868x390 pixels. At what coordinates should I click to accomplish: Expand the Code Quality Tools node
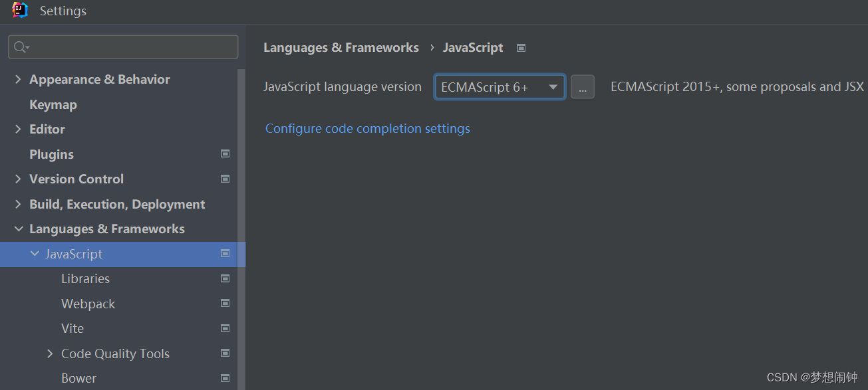(x=50, y=353)
